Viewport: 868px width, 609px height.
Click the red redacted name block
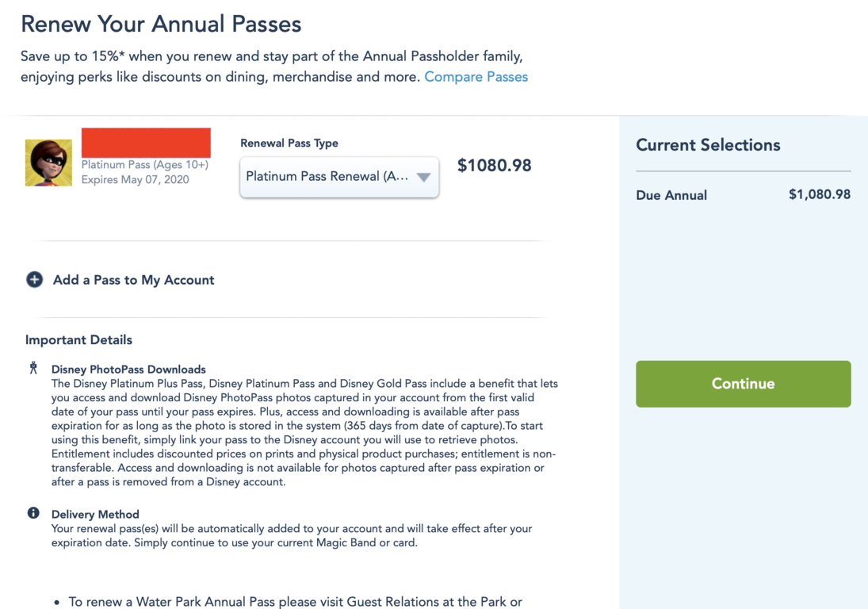pyautogui.click(x=146, y=142)
